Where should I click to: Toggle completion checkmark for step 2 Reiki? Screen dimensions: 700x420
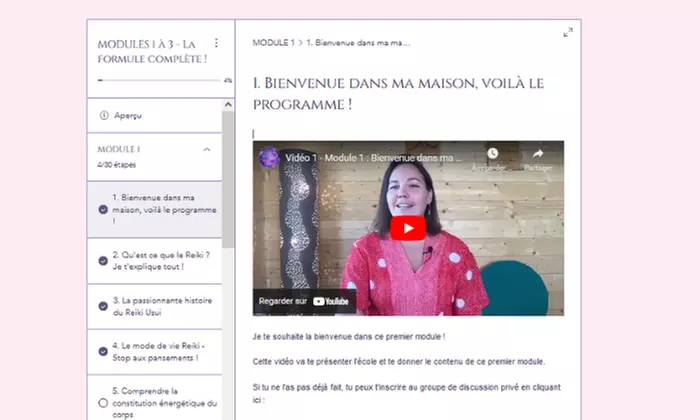[103, 261]
